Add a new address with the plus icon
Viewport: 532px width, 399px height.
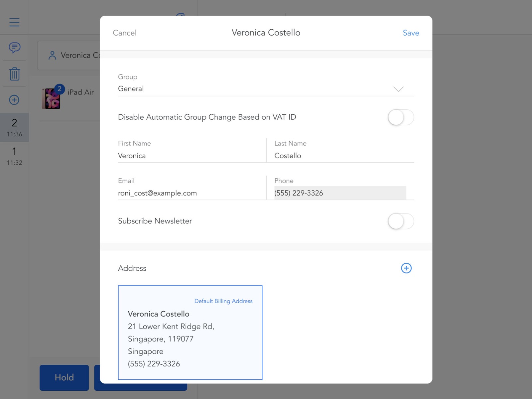[406, 268]
